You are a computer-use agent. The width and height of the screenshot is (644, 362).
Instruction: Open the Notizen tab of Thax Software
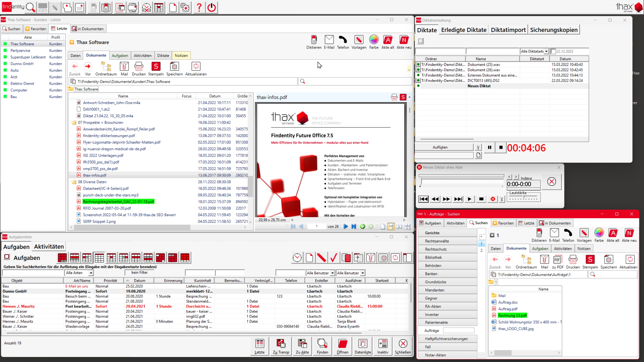coord(181,56)
